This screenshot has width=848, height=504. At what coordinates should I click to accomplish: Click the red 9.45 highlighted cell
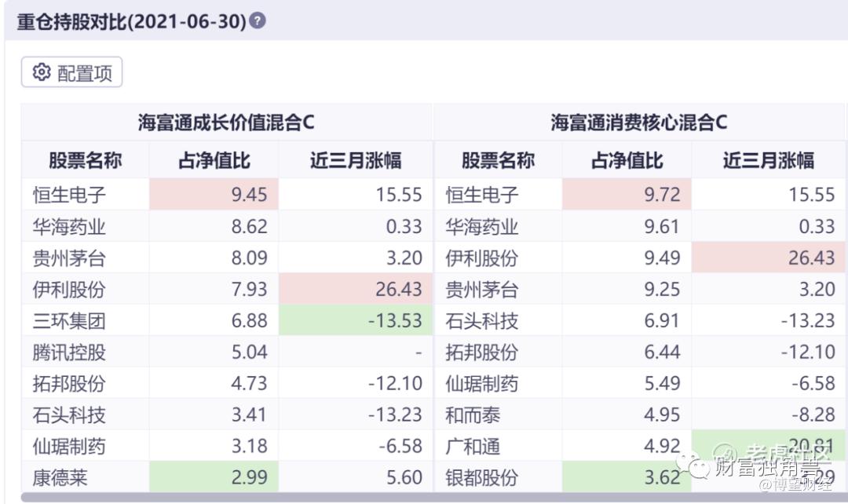[214, 194]
